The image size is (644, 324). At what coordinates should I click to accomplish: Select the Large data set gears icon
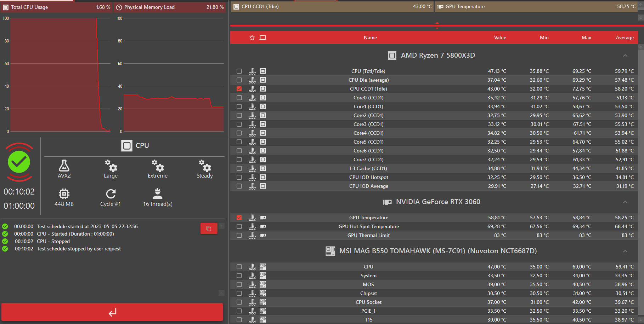111,165
